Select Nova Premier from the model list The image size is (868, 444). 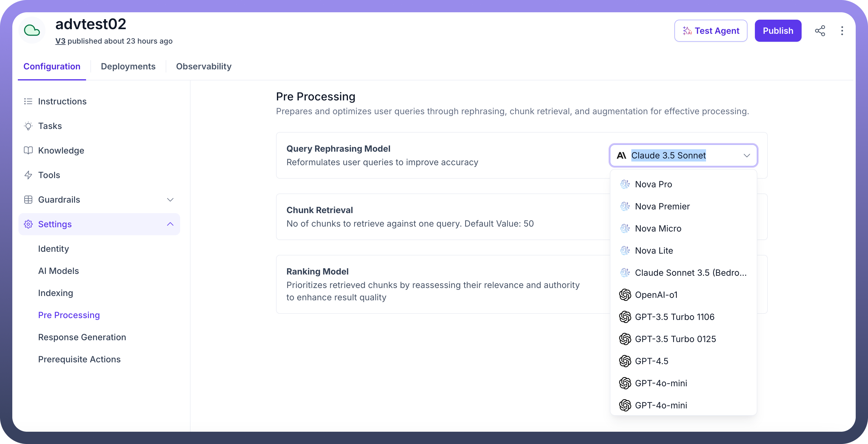pos(683,206)
